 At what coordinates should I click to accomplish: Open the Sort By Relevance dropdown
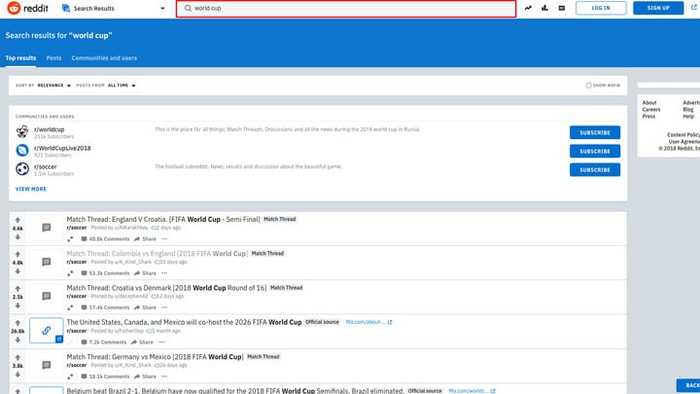point(54,85)
